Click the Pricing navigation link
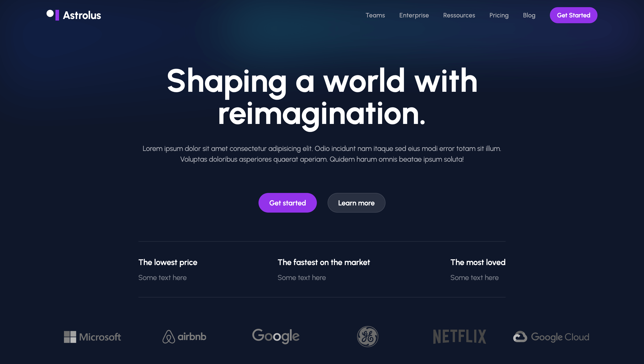This screenshot has height=364, width=644. [499, 15]
